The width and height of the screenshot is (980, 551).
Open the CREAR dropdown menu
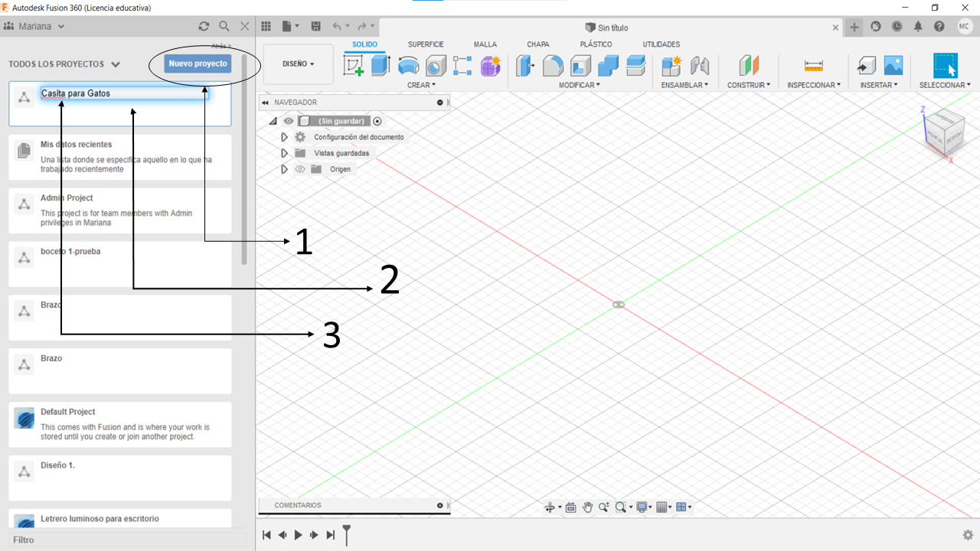click(421, 85)
